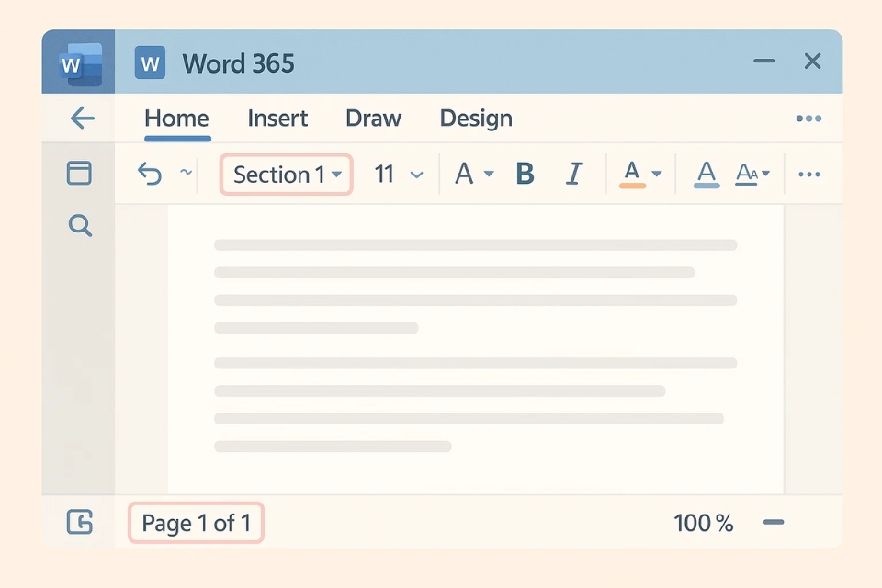Click the zoom out minus button

pos(774,523)
